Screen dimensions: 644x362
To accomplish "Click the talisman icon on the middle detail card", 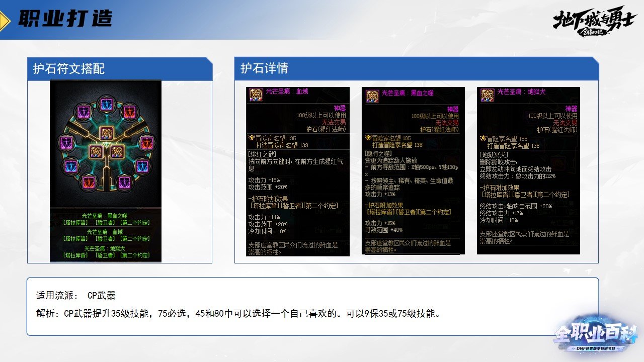I will 372,96.
